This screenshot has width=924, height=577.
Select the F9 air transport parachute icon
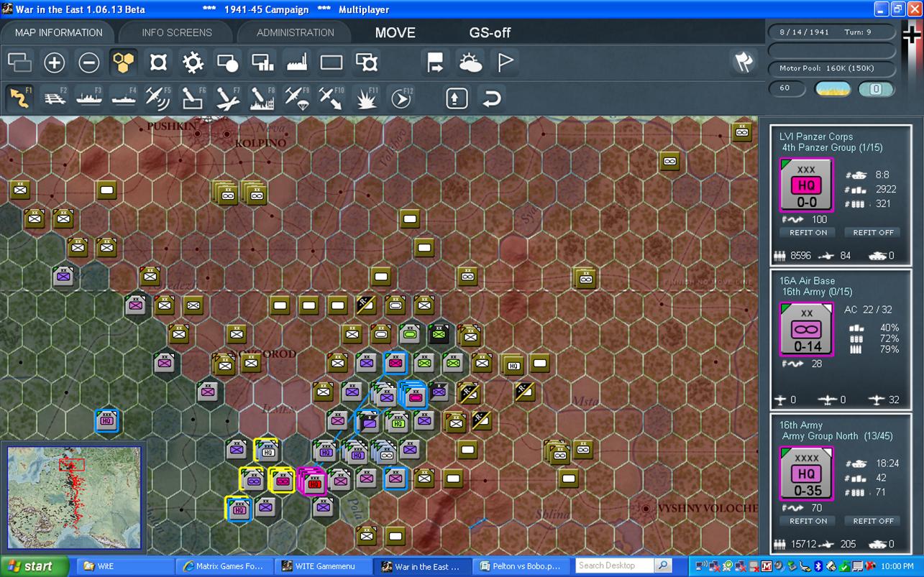pos(297,98)
